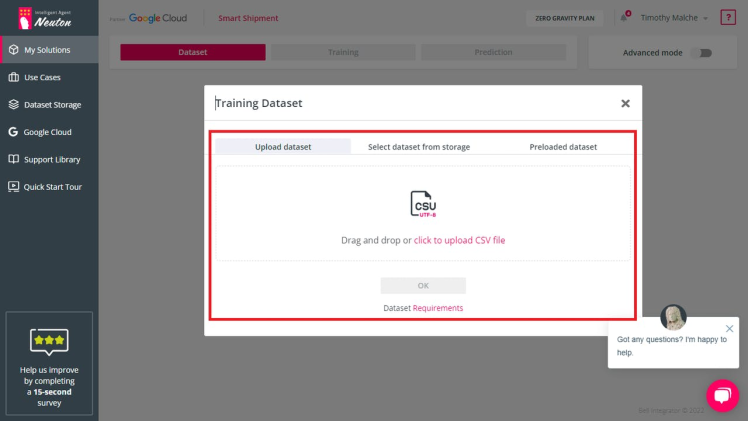The width and height of the screenshot is (748, 421).
Task: Dismiss the chat help popup
Action: [x=729, y=329]
